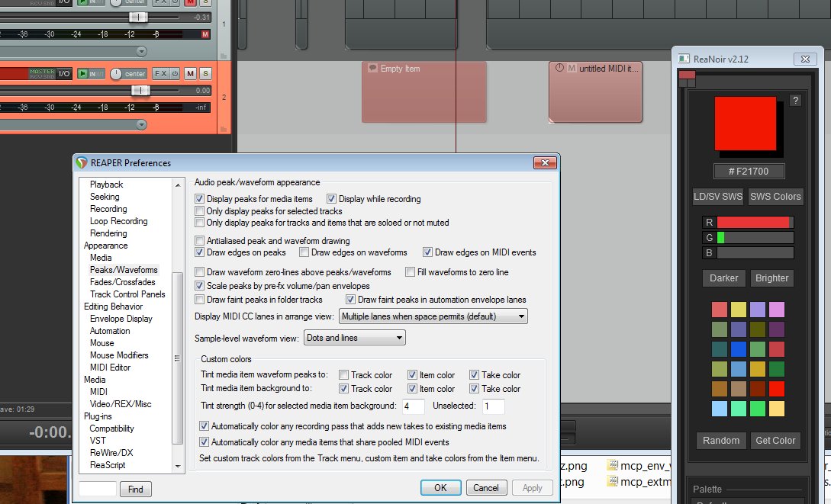Viewport: 831px width, 504px height.
Task: Toggle record monitor button on track 2
Action: point(82,74)
